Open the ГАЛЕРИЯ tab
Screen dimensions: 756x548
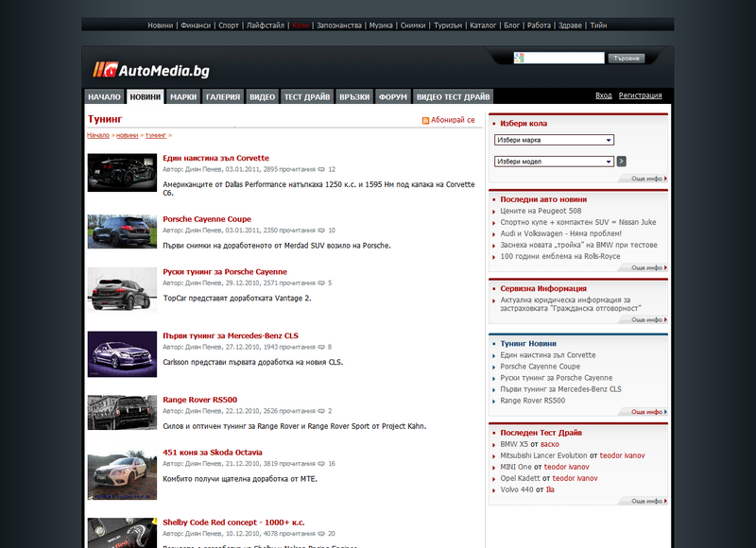point(223,97)
